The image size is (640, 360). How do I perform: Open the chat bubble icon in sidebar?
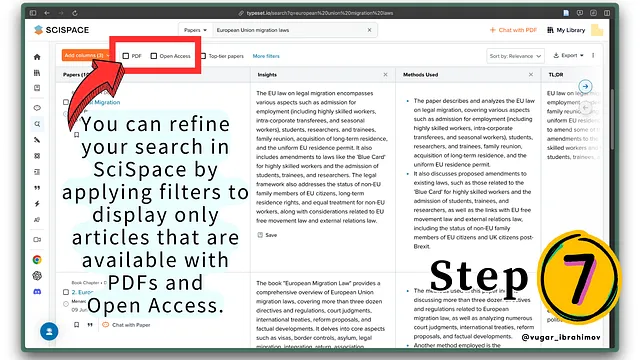tap(37, 108)
